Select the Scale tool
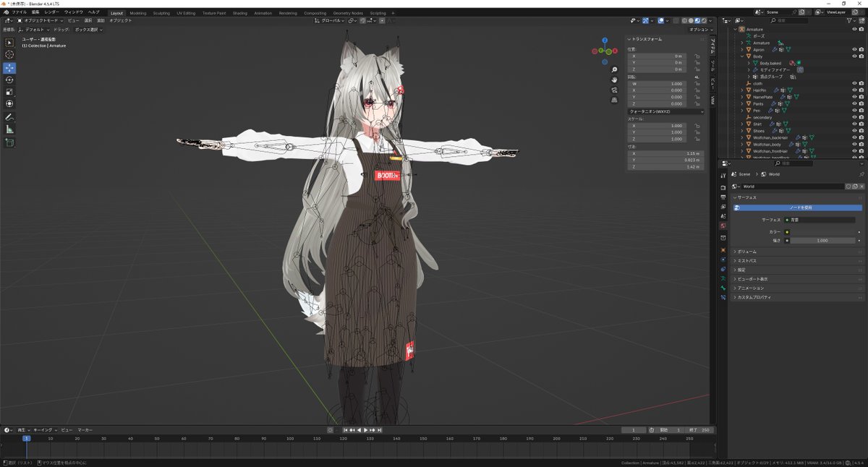The image size is (868, 467). [9, 92]
